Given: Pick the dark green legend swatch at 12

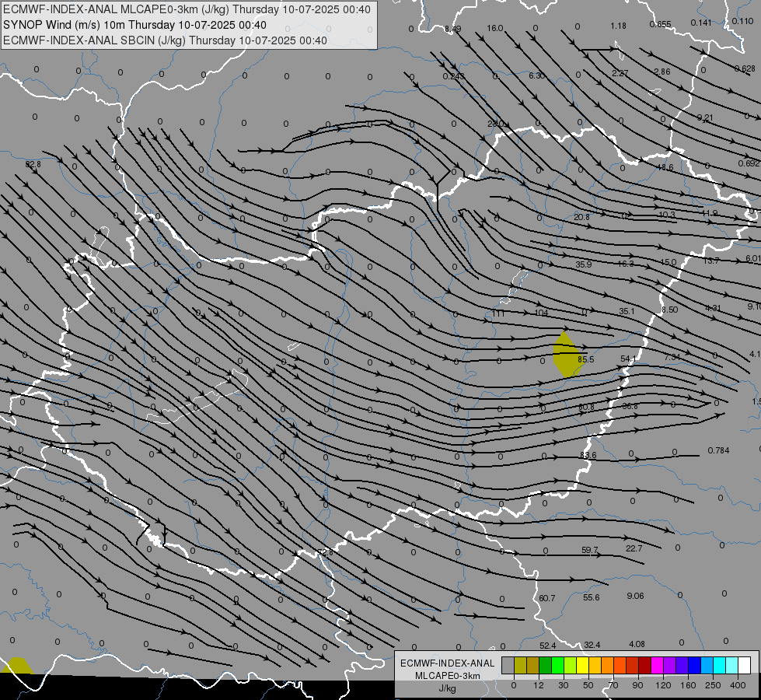Looking at the screenshot, I should [x=545, y=665].
